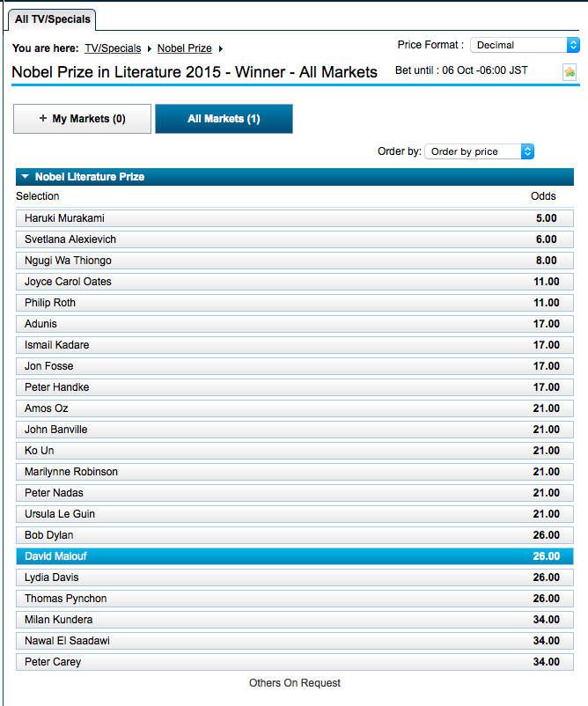This screenshot has width=588, height=706.
Task: Click the Peter Carey selection row
Action: click(x=294, y=662)
